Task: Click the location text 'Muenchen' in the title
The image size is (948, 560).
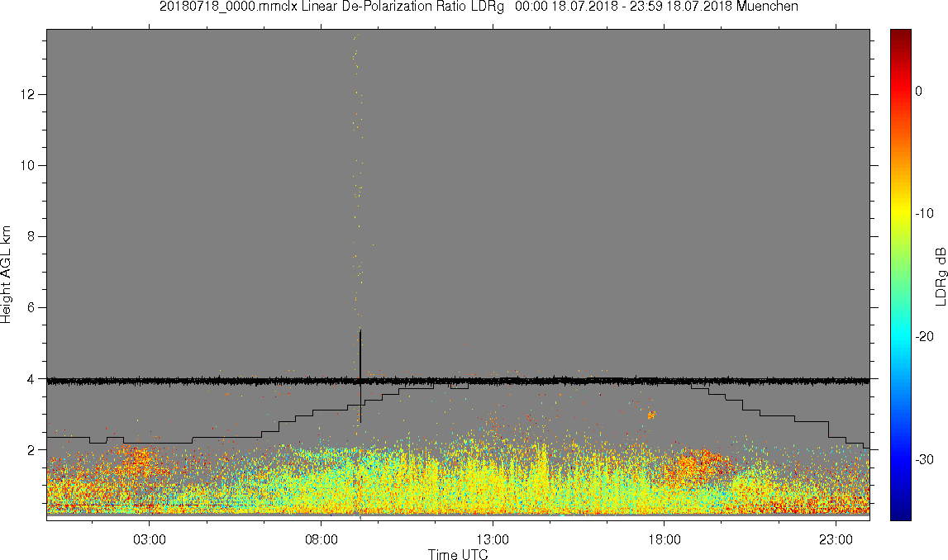Action: click(767, 7)
